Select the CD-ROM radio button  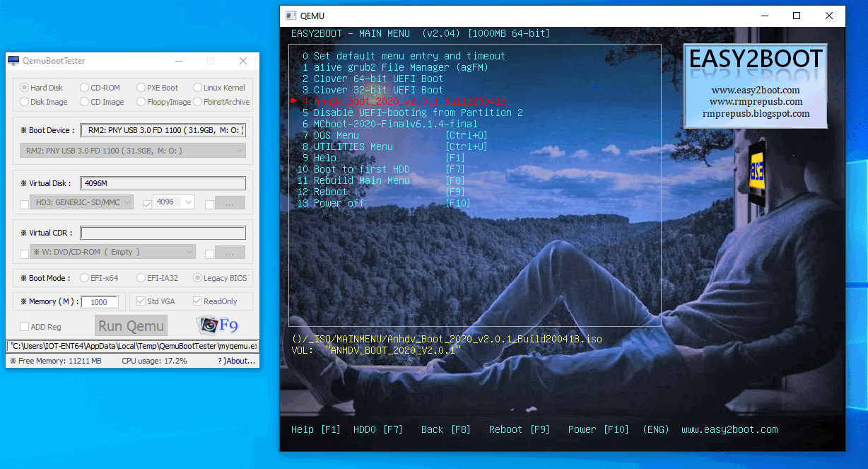pyautogui.click(x=84, y=88)
